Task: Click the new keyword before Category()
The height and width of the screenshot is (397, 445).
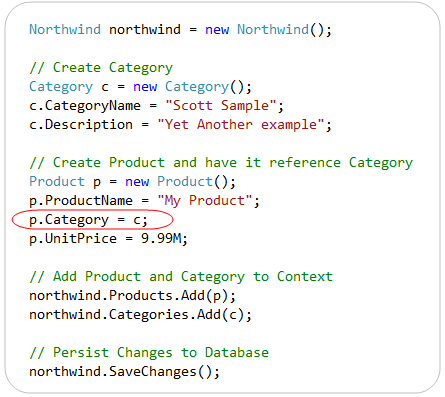Action: click(145, 87)
